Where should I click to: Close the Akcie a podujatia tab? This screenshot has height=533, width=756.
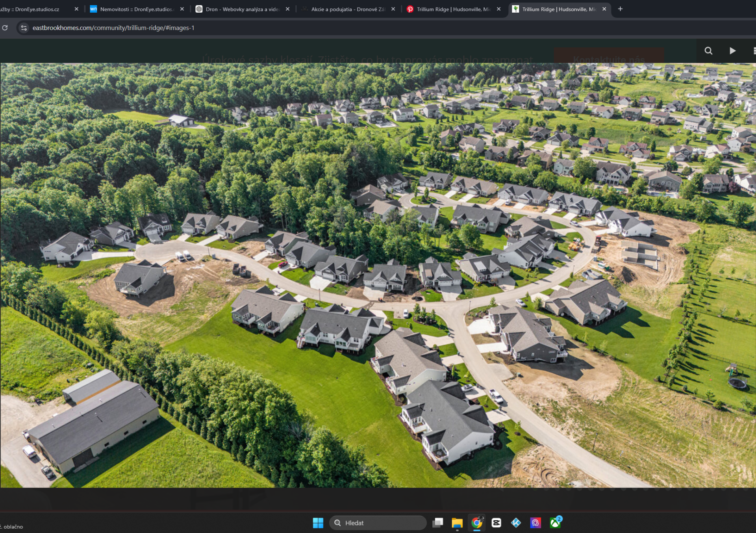tap(393, 9)
